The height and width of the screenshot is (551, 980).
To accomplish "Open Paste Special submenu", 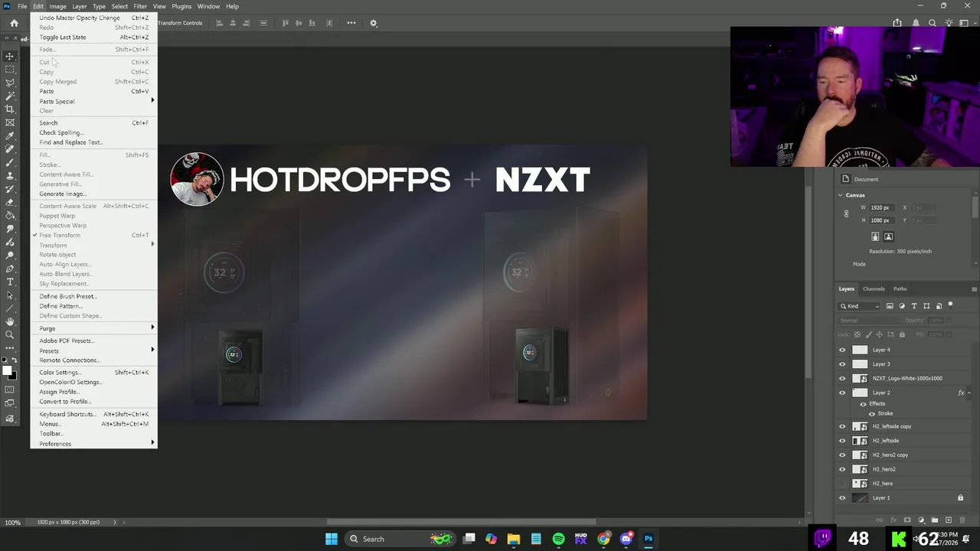I will [93, 101].
